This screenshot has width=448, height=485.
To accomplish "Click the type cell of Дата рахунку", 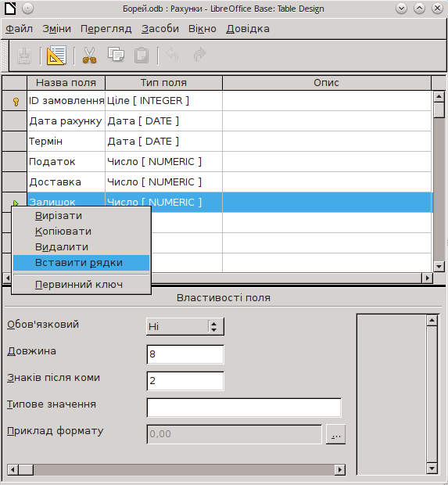I will click(x=163, y=121).
